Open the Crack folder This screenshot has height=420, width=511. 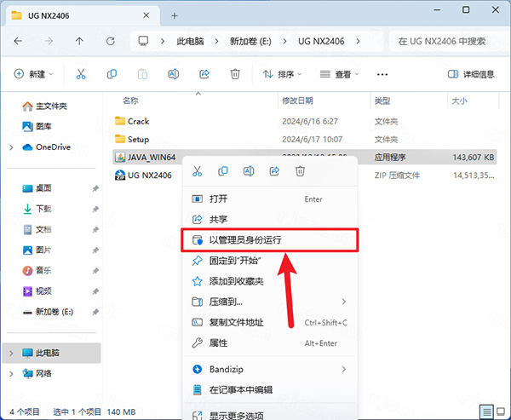click(x=132, y=121)
